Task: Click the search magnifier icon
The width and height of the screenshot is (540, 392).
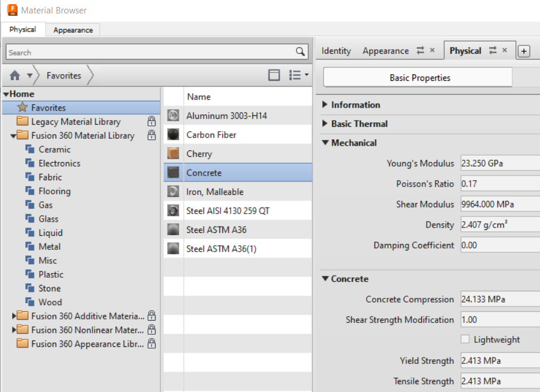Action: [300, 51]
